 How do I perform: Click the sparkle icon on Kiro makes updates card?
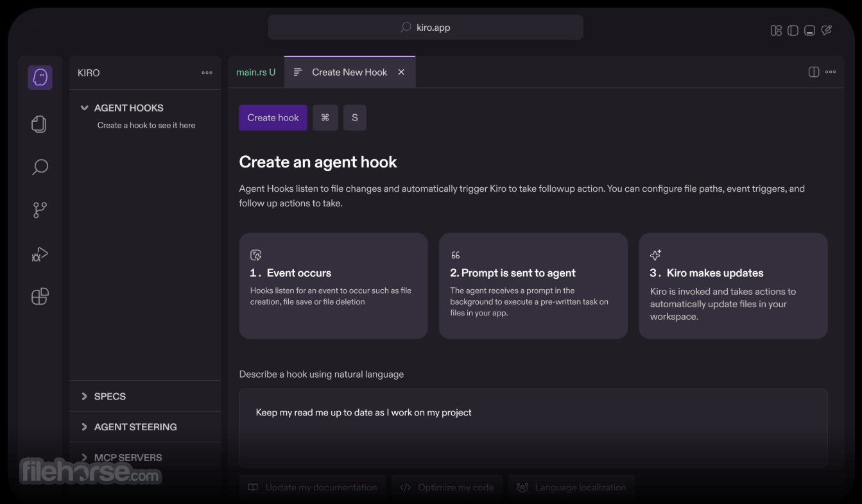coord(655,255)
